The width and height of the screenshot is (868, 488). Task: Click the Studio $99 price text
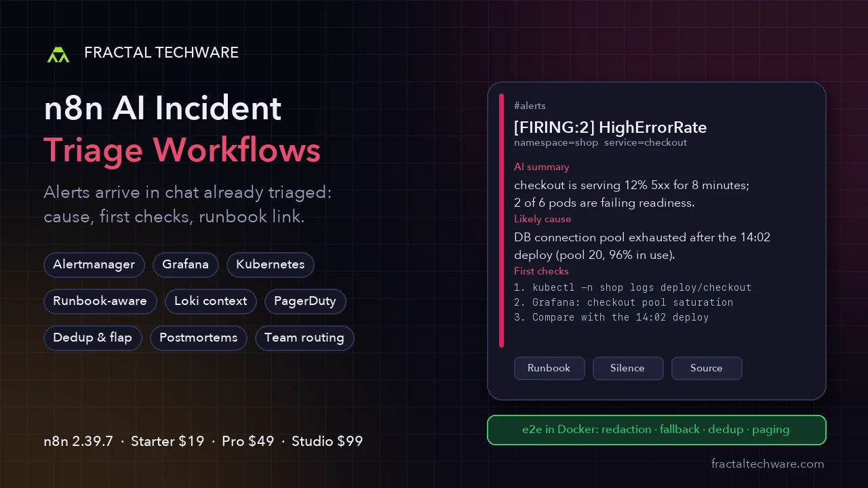[328, 441]
